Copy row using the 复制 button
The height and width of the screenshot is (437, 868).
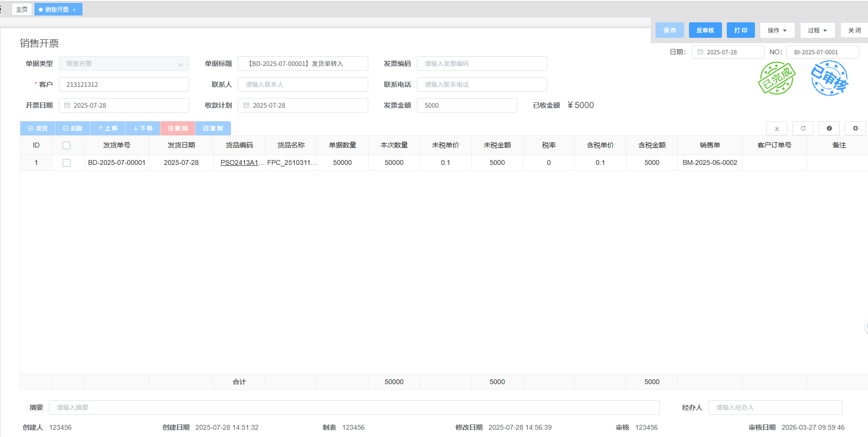point(213,129)
